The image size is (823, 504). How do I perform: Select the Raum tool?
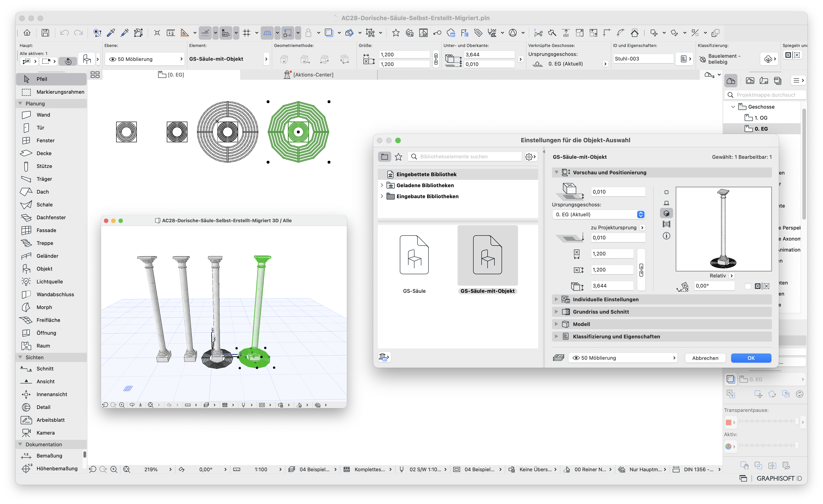51,346
